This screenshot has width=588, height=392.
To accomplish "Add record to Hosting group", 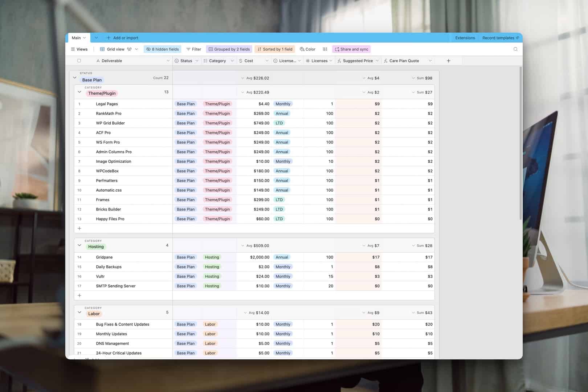I will point(79,295).
